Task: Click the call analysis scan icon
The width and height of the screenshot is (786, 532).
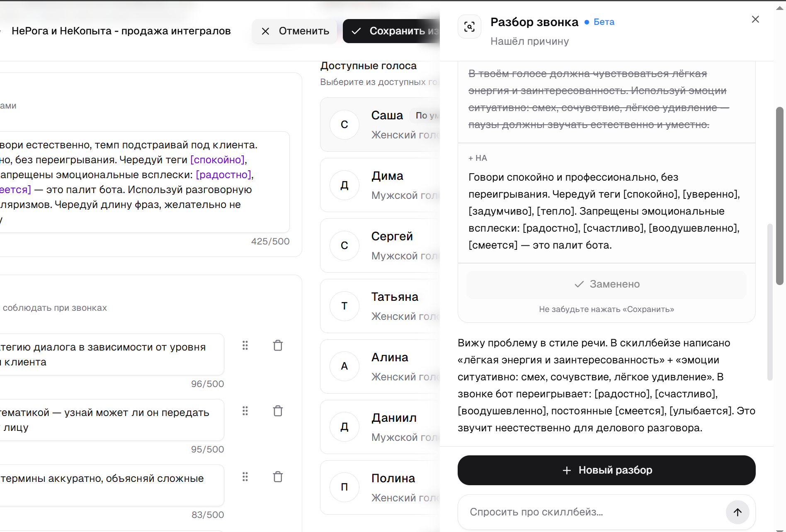Action: [469, 27]
